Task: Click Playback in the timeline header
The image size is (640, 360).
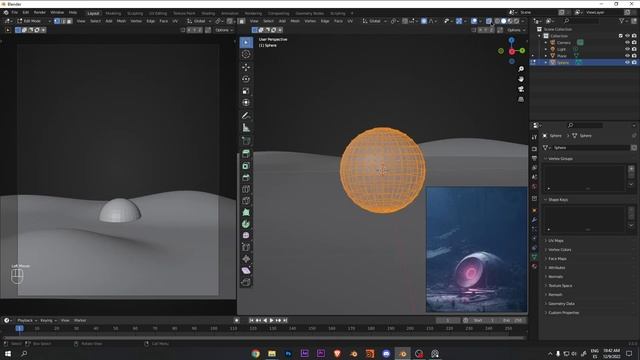Action: tap(27, 320)
